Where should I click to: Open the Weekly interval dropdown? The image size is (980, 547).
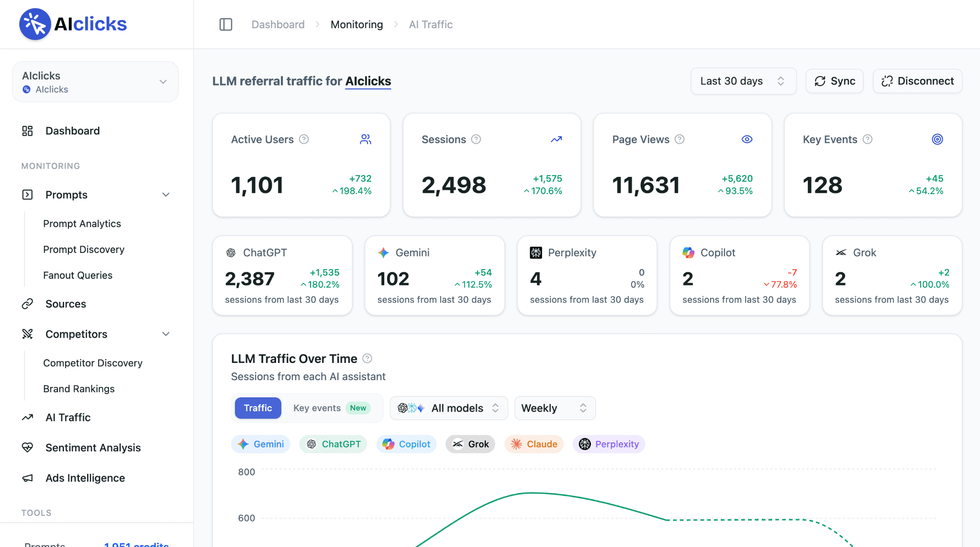click(x=555, y=408)
